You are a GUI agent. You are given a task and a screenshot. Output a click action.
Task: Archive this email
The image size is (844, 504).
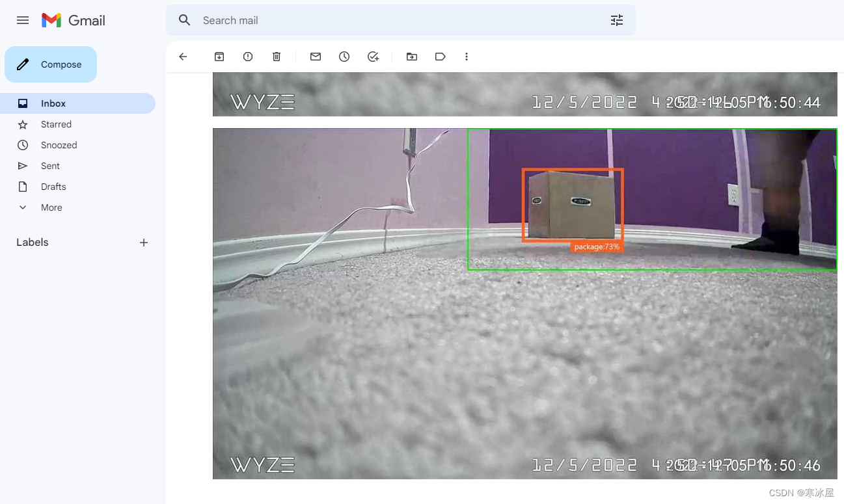(x=219, y=57)
